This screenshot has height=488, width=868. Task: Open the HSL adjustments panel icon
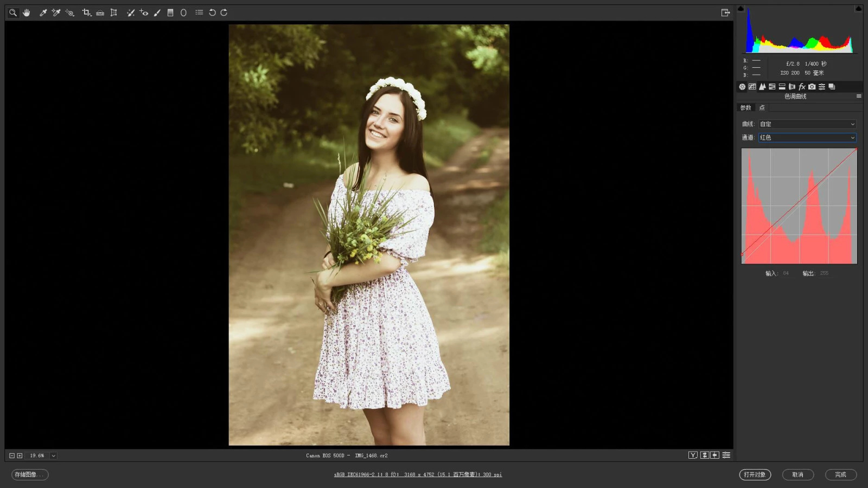772,87
